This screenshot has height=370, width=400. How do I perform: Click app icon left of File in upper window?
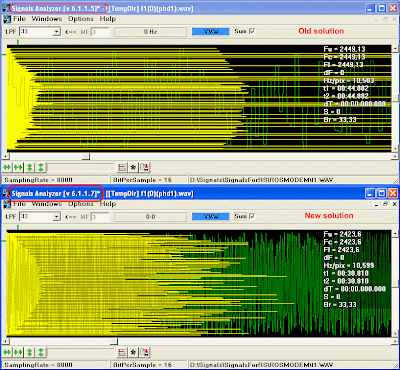click(7, 19)
